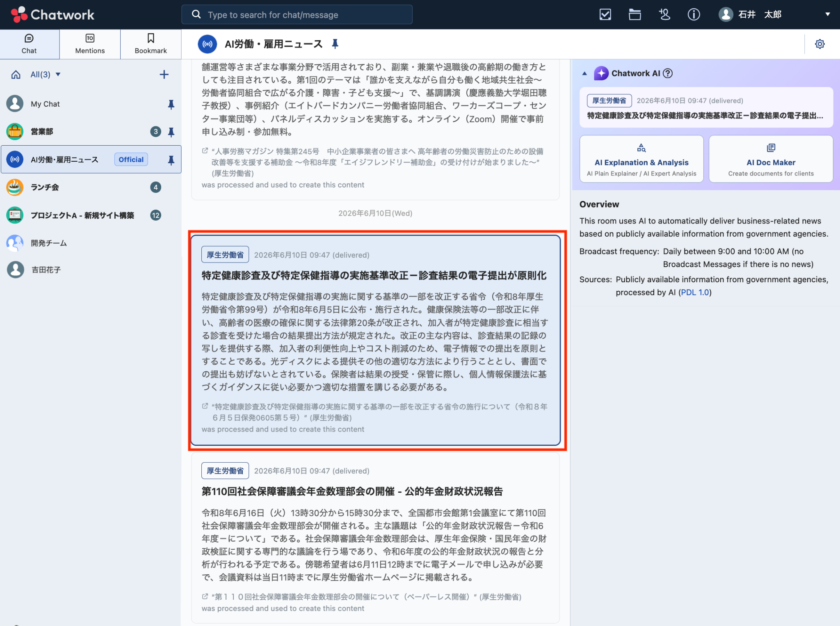Open the 営業部 chat room
840x626 pixels.
[x=90, y=132]
